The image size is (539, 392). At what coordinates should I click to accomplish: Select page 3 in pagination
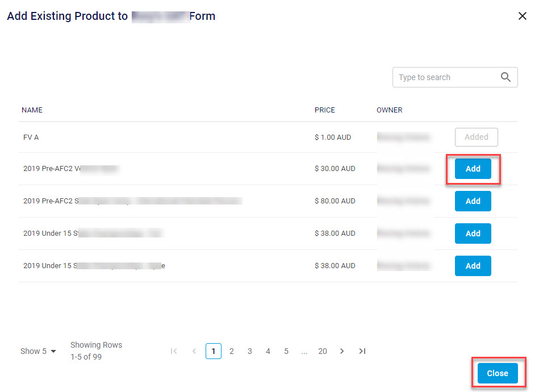[250, 351]
